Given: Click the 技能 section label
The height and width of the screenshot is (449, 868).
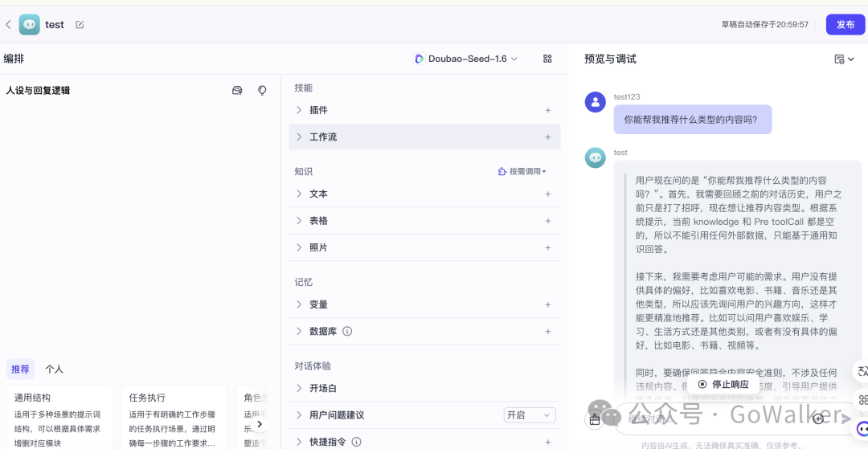Looking at the screenshot, I should coord(303,88).
